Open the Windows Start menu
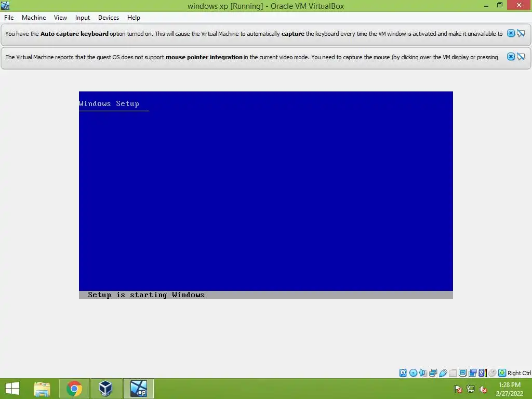The height and width of the screenshot is (399, 532). [x=12, y=389]
